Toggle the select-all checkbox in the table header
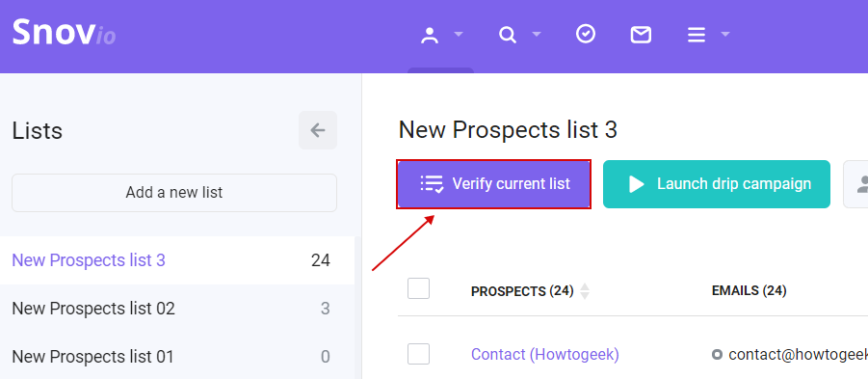868x379 pixels. [x=418, y=288]
